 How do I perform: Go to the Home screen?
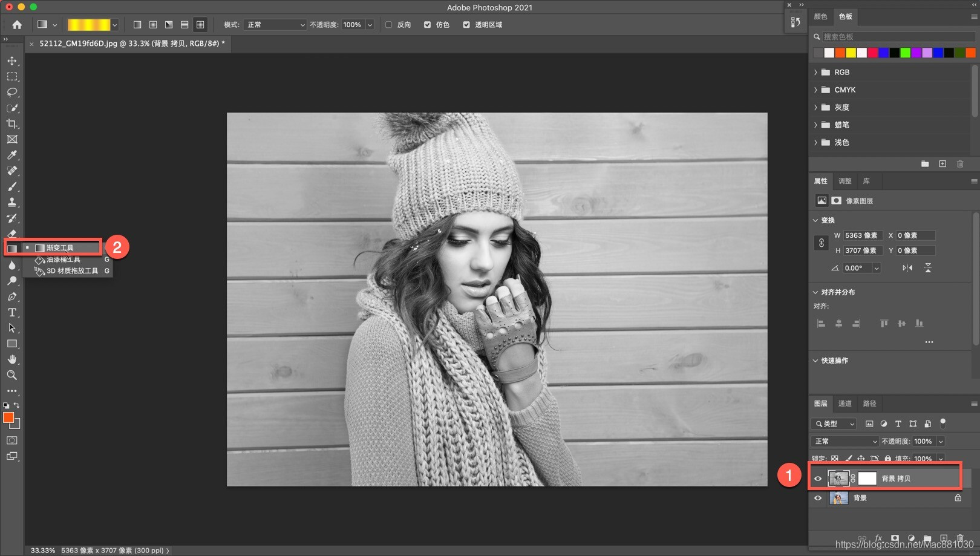(17, 25)
